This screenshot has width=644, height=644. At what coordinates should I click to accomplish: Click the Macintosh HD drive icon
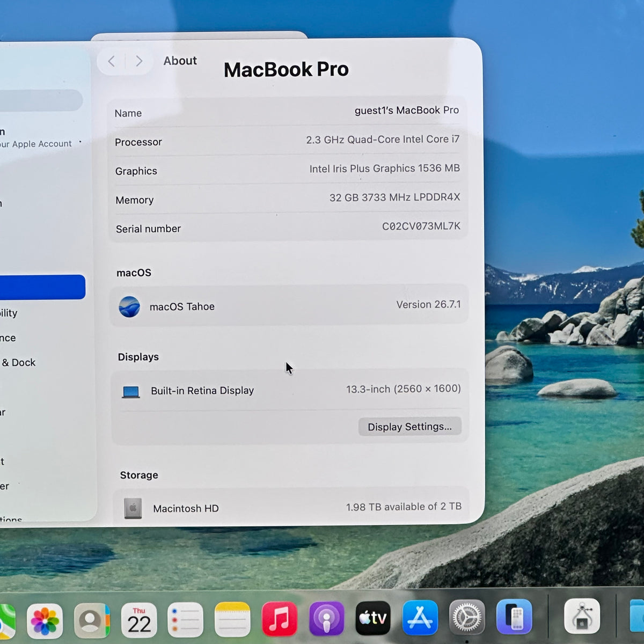point(133,508)
